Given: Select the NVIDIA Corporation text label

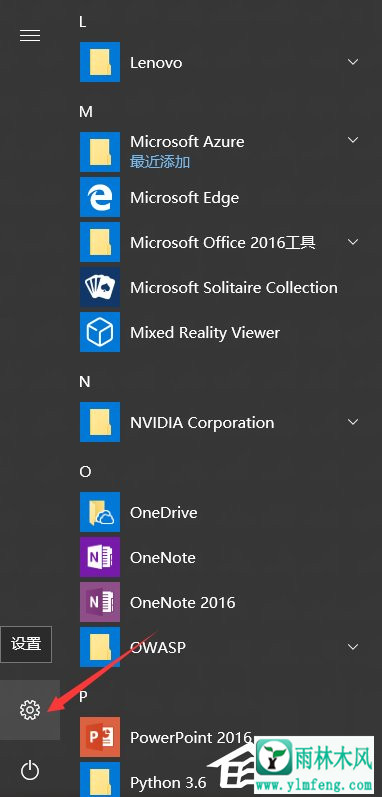Looking at the screenshot, I should [x=202, y=422].
